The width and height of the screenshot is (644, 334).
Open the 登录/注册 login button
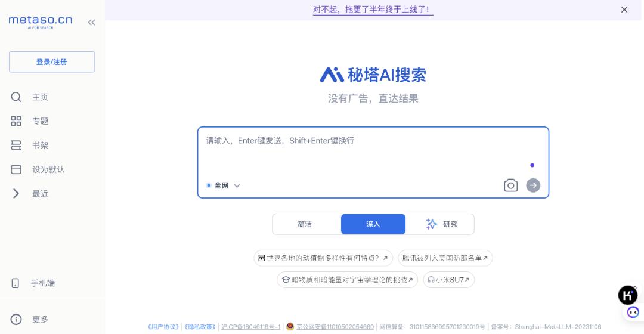coord(52,62)
